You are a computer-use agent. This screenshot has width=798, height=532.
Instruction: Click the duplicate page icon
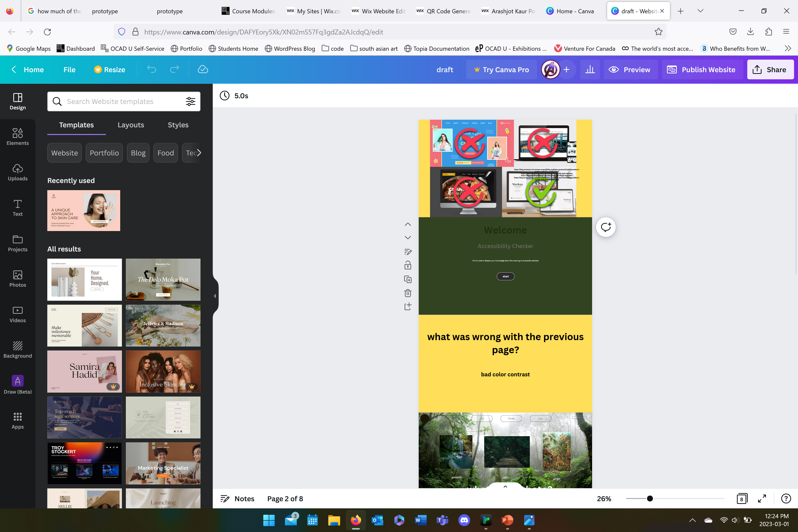[408, 279]
